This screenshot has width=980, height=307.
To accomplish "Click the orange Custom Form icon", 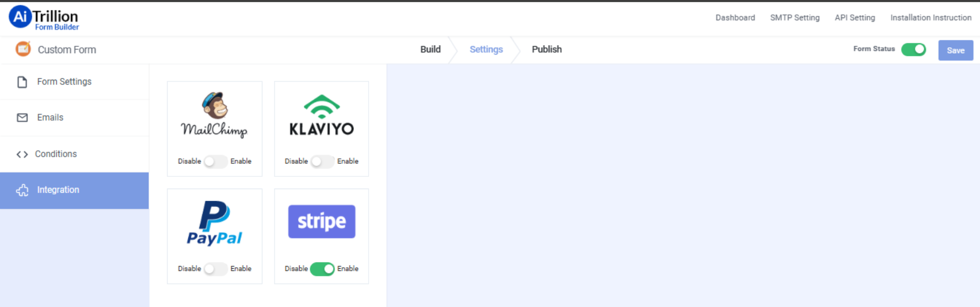I will click(x=23, y=49).
